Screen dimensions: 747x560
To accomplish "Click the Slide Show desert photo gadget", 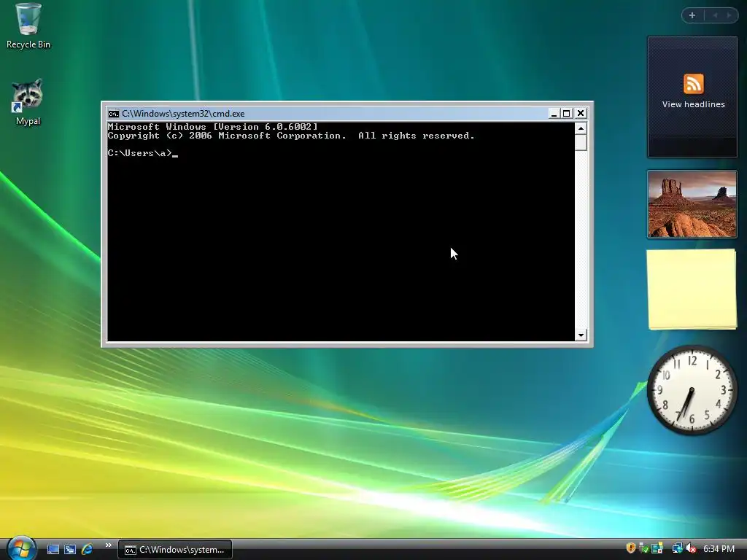I will pos(692,204).
